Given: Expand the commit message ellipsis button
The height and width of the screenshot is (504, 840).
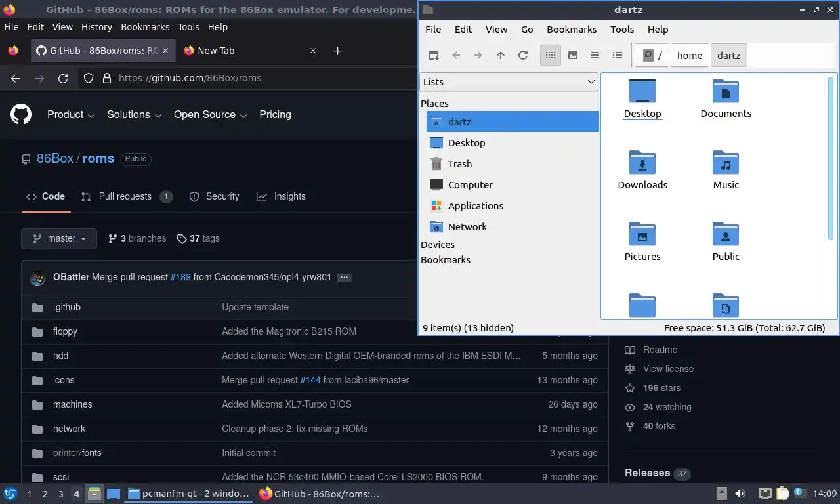Looking at the screenshot, I should pyautogui.click(x=344, y=277).
